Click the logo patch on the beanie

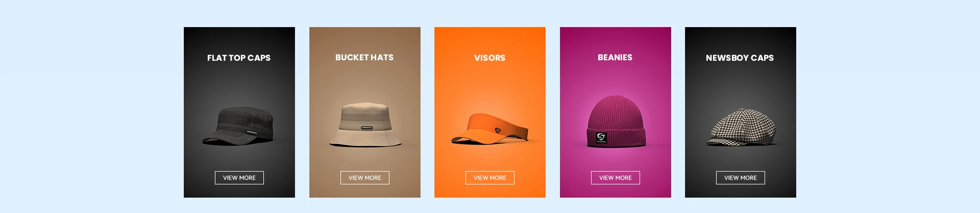click(601, 137)
